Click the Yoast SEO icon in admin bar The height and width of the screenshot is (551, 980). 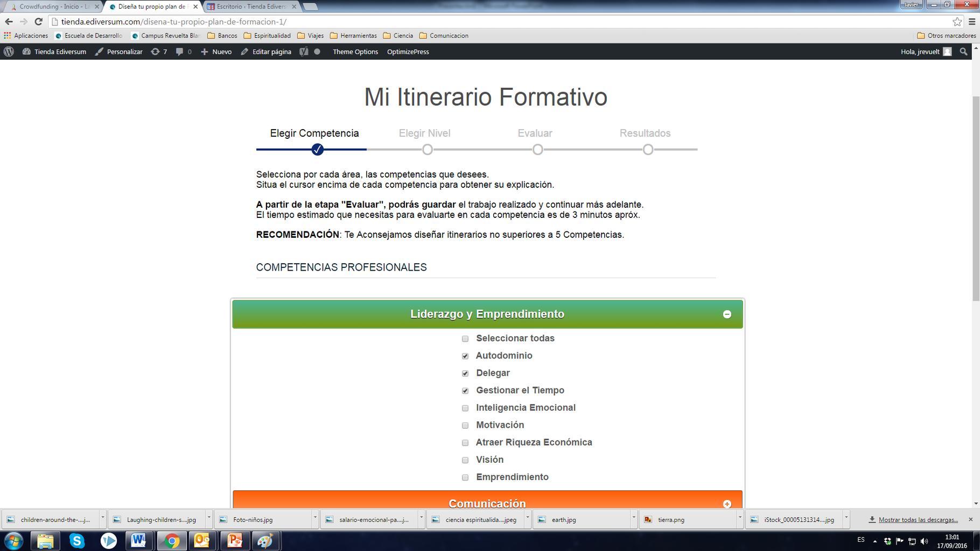click(304, 52)
